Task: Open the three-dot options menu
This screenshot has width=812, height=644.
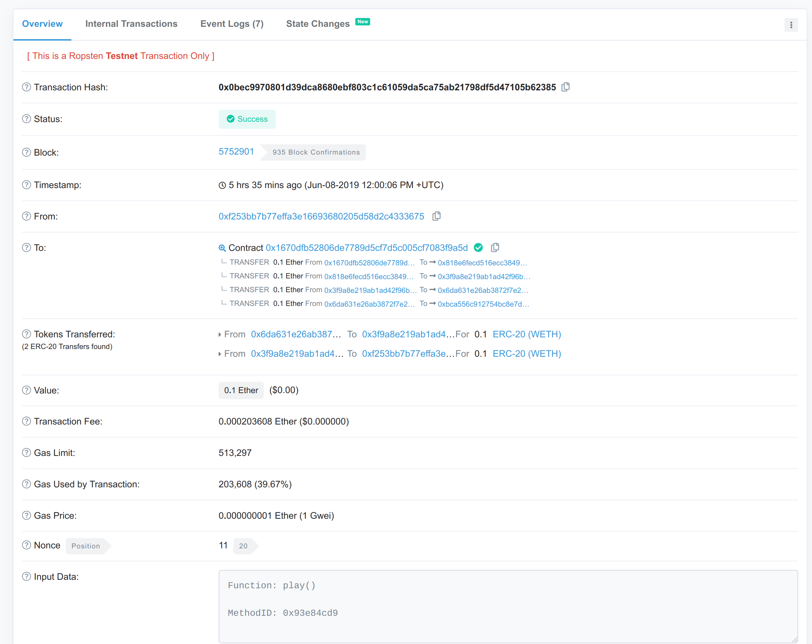Action: coord(791,25)
